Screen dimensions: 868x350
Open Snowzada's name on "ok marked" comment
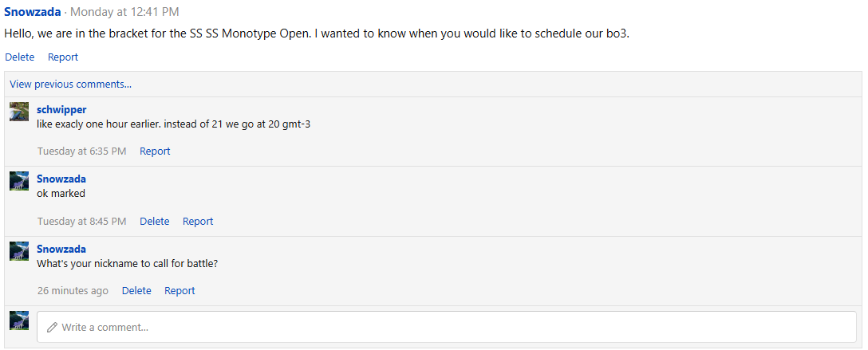(x=61, y=179)
